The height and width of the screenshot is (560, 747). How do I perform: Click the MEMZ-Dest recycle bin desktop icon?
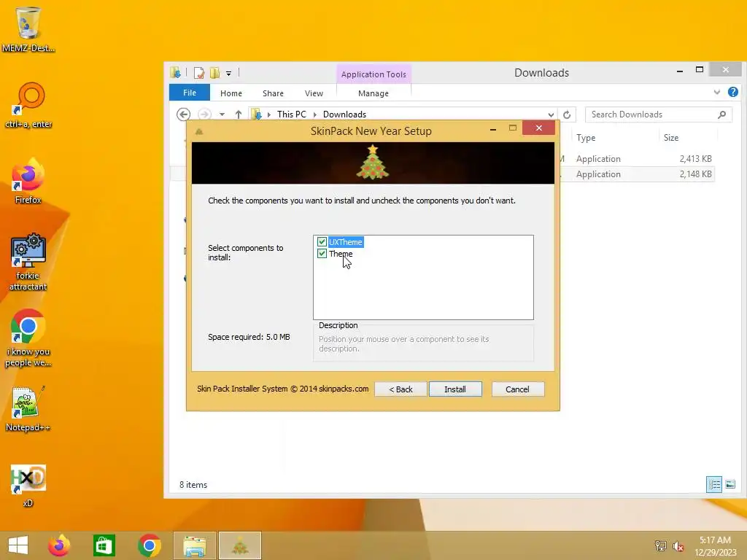click(x=28, y=29)
